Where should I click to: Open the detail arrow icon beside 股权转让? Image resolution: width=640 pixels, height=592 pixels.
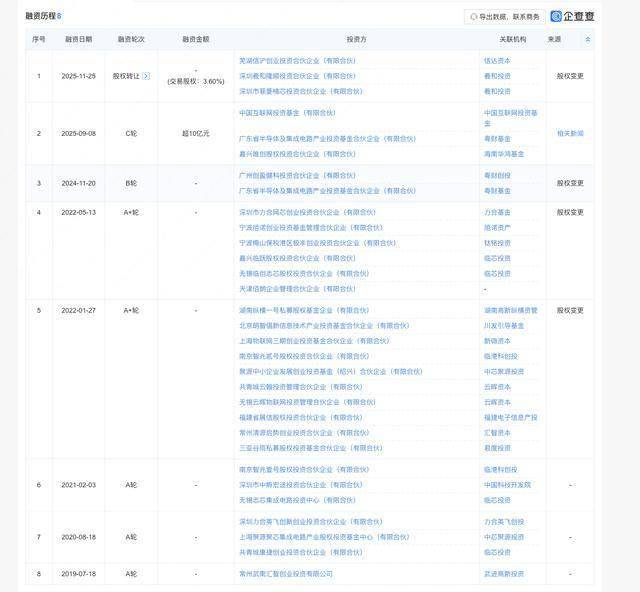[146, 75]
